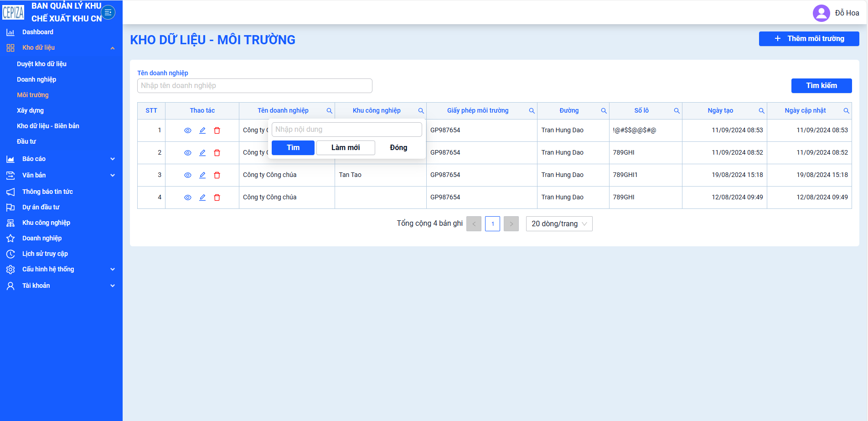The image size is (868, 421).
Task: View details of row 2 record
Action: [187, 153]
